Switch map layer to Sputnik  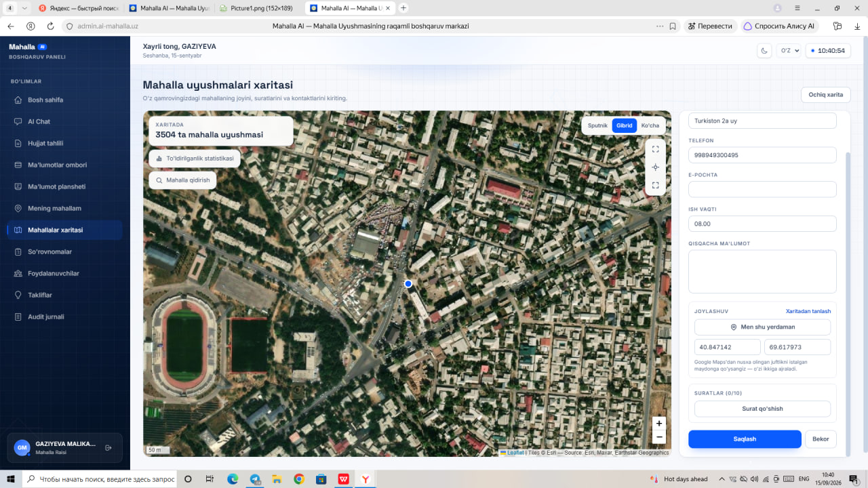coord(597,125)
